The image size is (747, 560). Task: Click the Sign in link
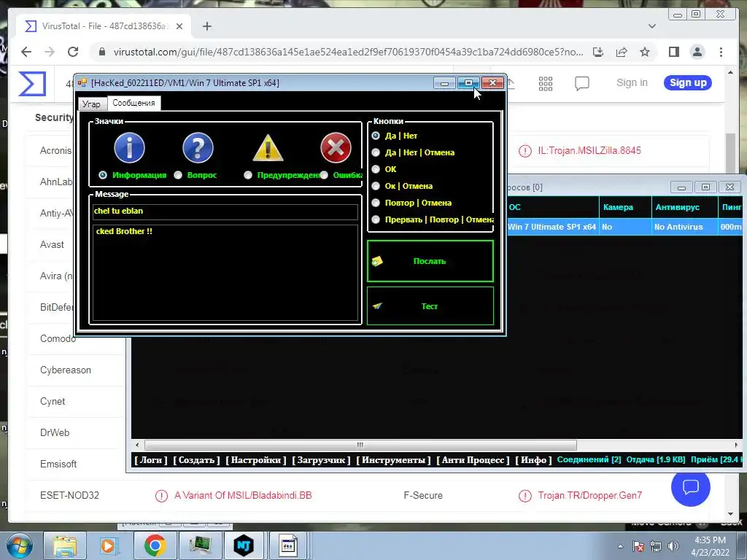(632, 83)
